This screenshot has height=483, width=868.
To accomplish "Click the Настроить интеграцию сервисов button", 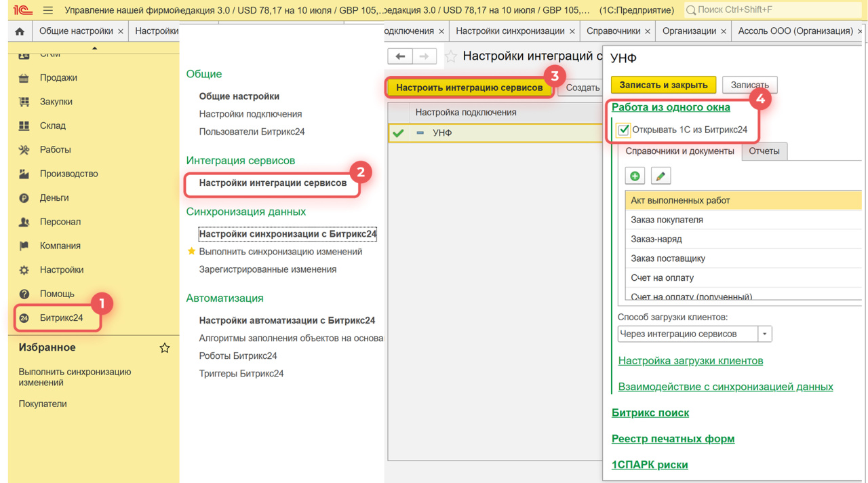I will tap(469, 88).
